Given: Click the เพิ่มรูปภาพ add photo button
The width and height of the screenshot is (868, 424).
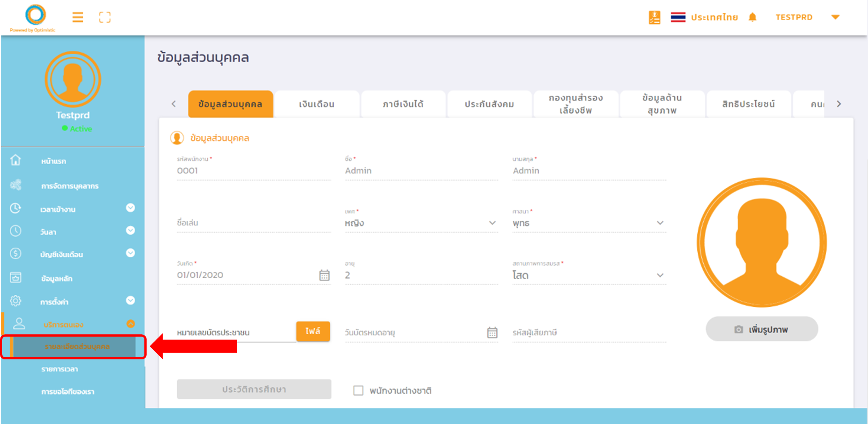Looking at the screenshot, I should click(762, 329).
